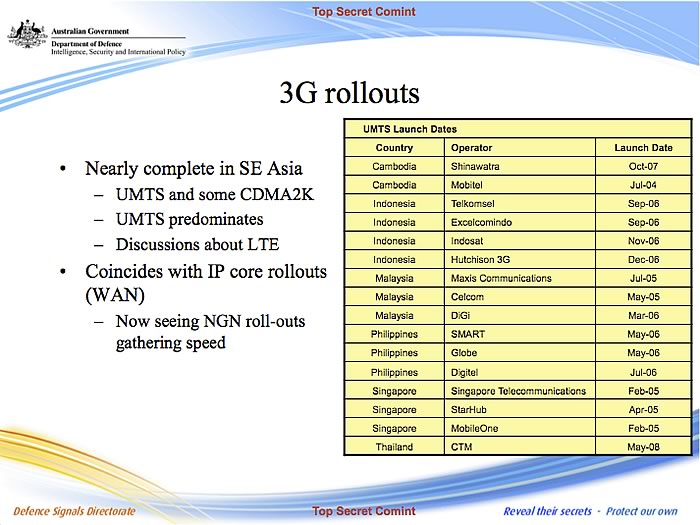Click the 'Discussions about LTE' sub-bullet
This screenshot has height=525, width=700.
pos(197,244)
